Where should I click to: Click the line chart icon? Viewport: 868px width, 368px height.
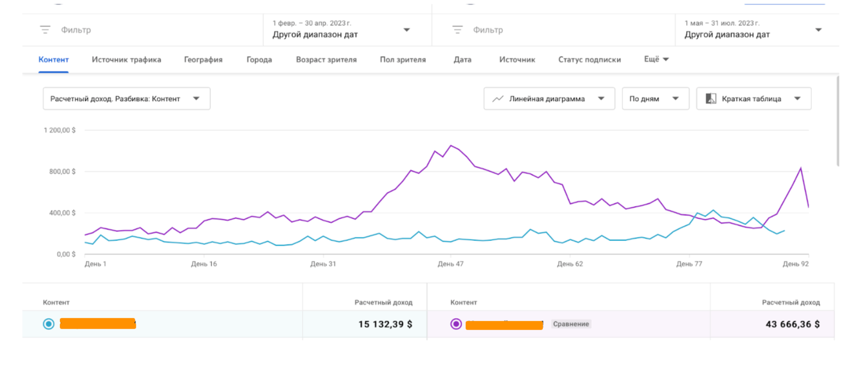(498, 99)
